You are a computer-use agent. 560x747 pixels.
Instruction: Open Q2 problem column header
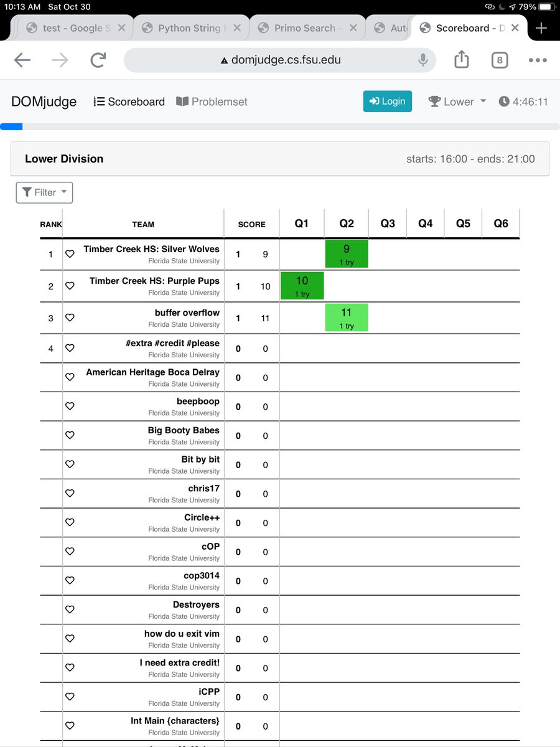point(347,223)
